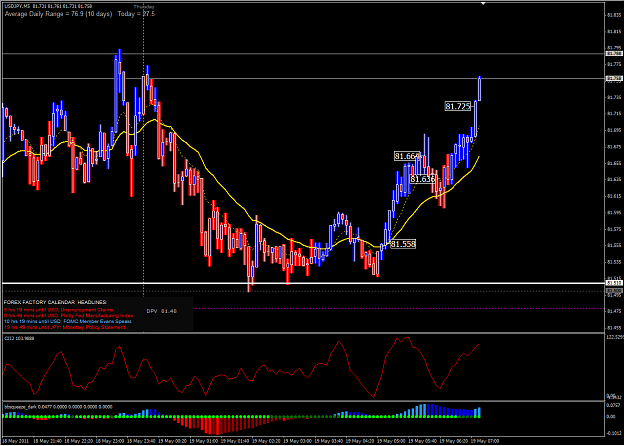Click the 19 May 05:00 time axis label

[x=389, y=441]
